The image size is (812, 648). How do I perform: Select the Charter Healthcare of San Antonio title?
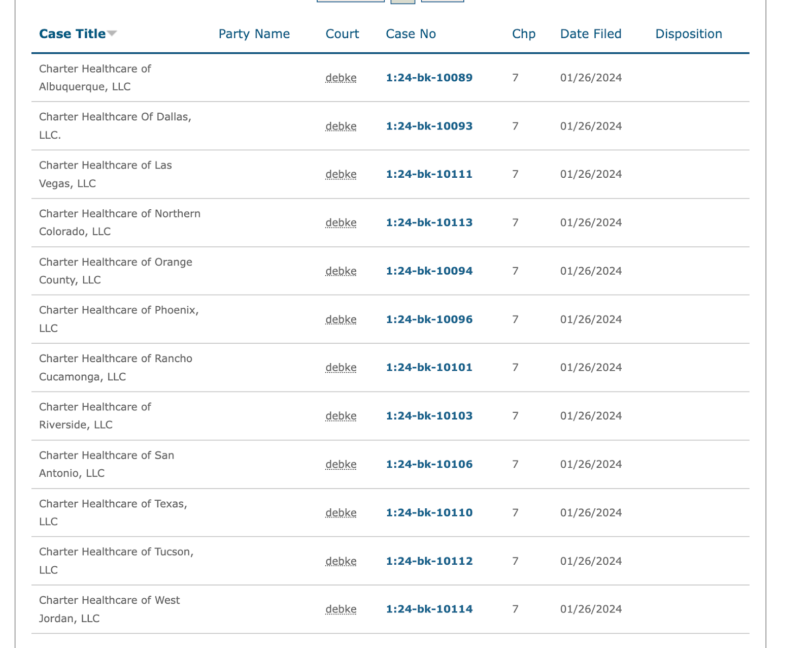[107, 464]
